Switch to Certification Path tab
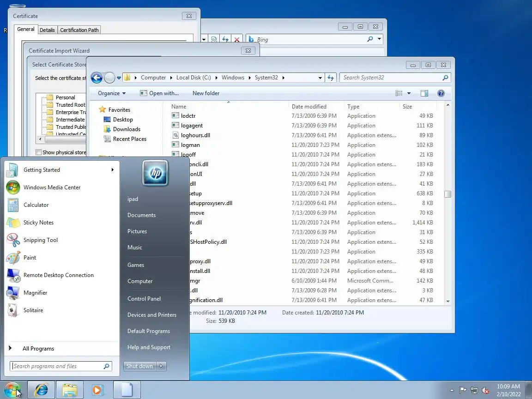Screen dimensions: 532x399 point(79,30)
